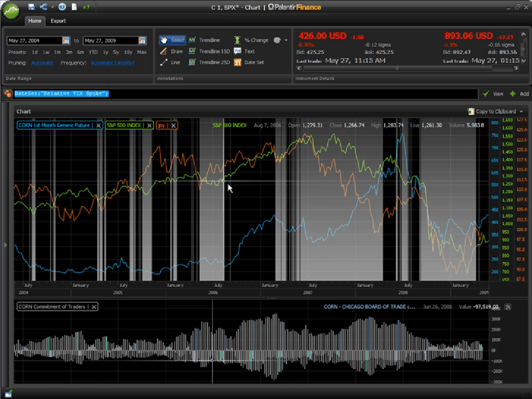Screen dimensions: 532x399
Task: Click the Share icon in title bar
Action: point(44,7)
